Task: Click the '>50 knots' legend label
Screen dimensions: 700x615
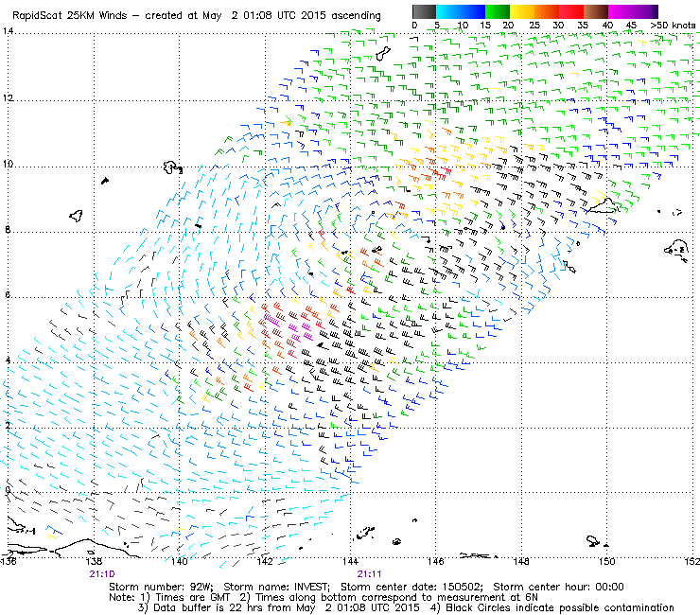Action: point(673,26)
